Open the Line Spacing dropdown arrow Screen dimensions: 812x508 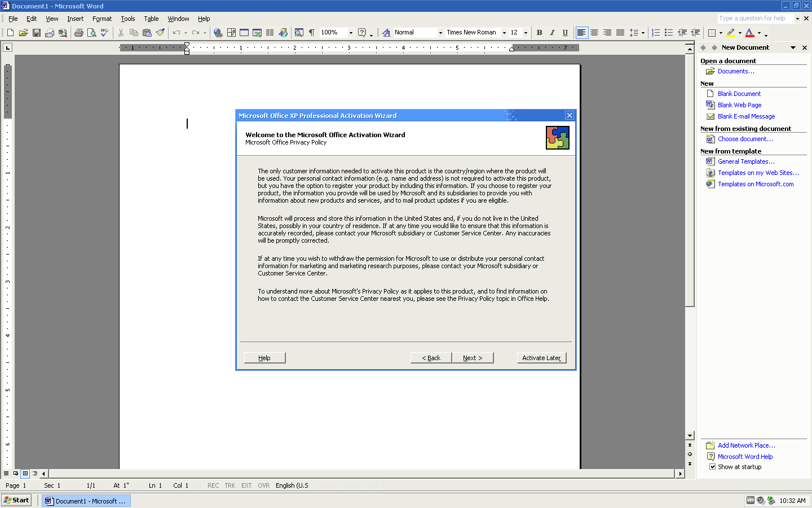643,33
